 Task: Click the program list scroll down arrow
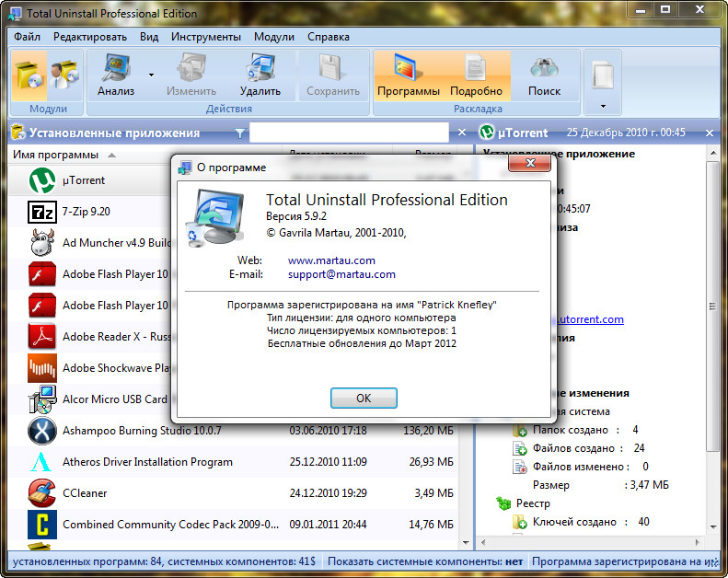[466, 542]
